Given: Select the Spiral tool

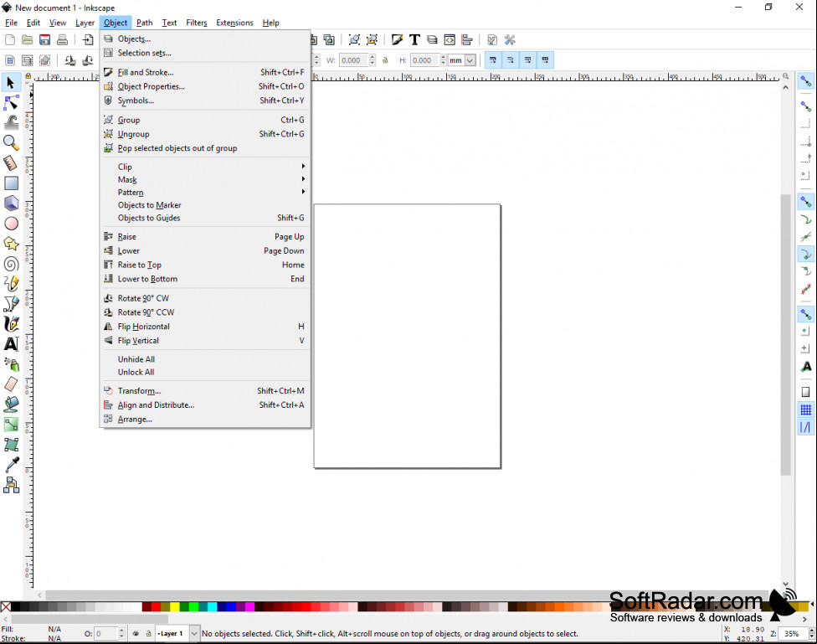Looking at the screenshot, I should 11,264.
